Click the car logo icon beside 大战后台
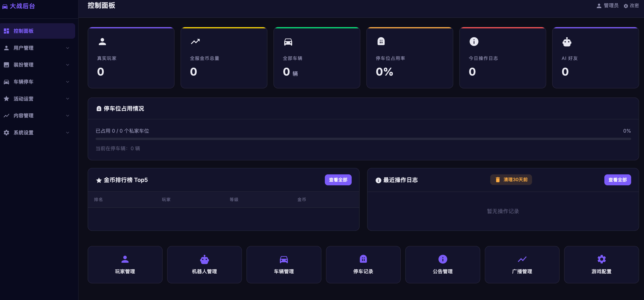This screenshot has width=644, height=300. pos(5,6)
